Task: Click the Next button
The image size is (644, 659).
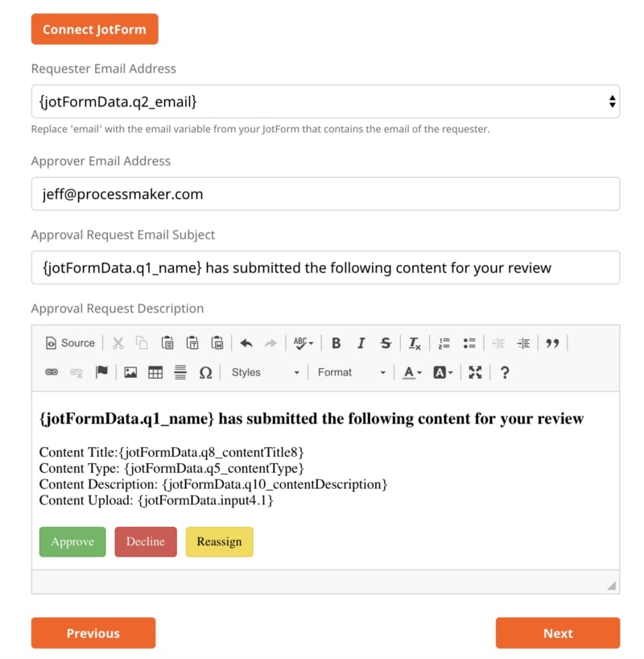Action: coord(557,633)
